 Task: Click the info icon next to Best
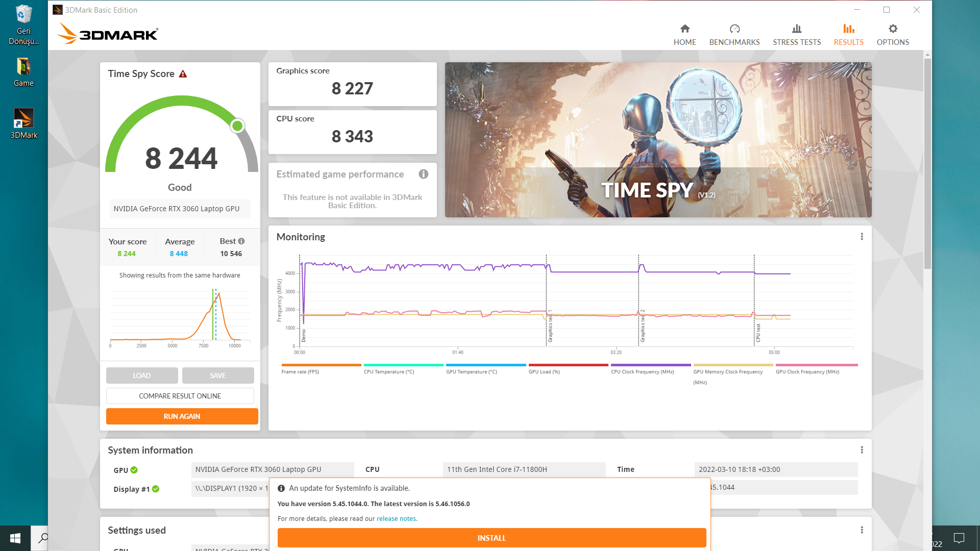coord(241,241)
